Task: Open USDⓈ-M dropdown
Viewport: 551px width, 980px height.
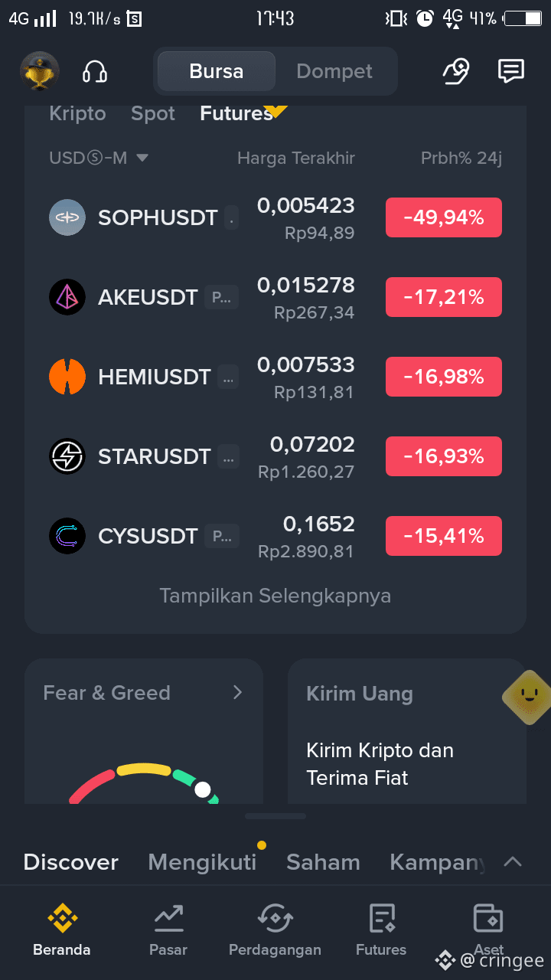Action: (x=99, y=158)
